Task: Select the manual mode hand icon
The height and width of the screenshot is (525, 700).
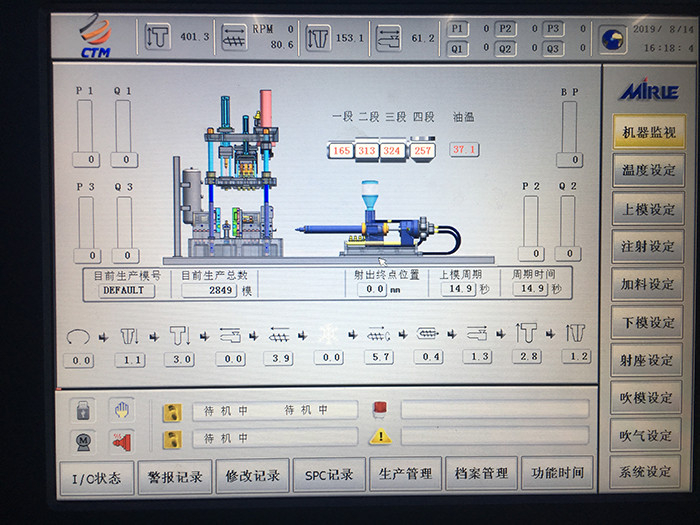Action: point(121,410)
